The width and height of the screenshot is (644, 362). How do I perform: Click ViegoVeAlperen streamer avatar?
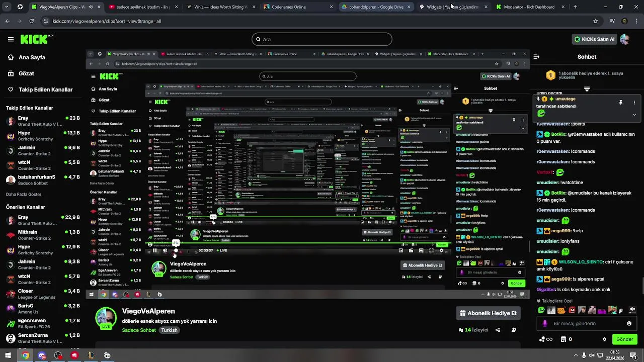point(106,318)
